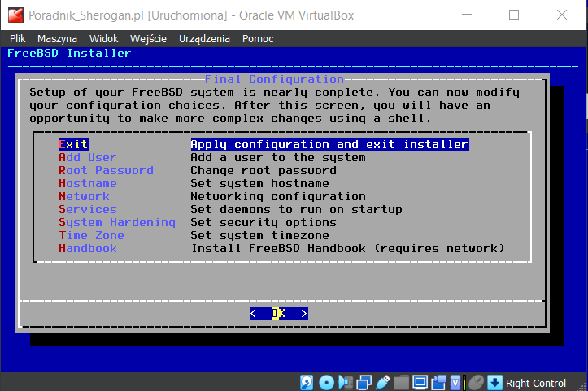This screenshot has height=391, width=588.
Task: Open the shared folders status icon
Action: click(401, 382)
